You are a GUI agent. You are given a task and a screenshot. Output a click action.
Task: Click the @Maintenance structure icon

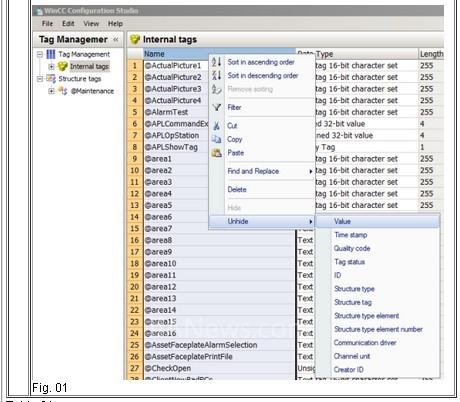[x=63, y=91]
